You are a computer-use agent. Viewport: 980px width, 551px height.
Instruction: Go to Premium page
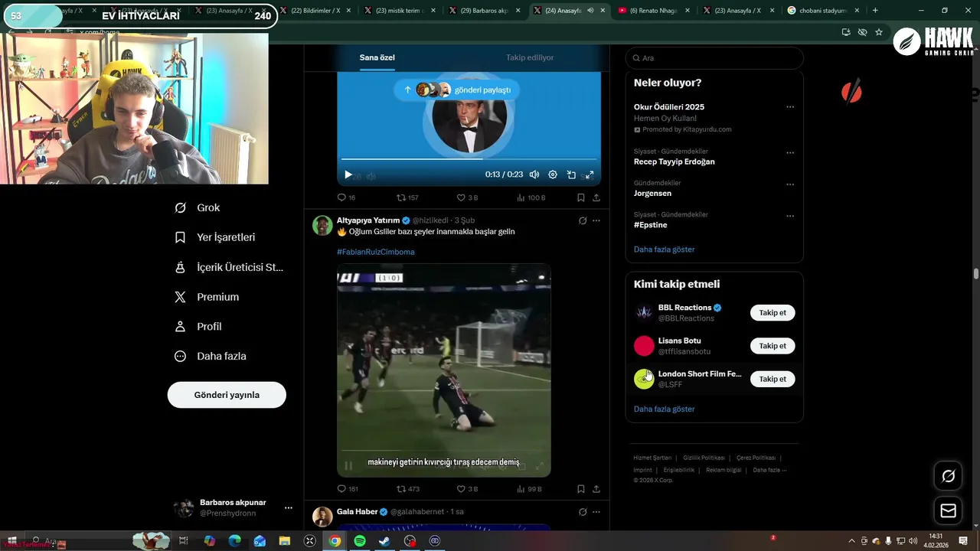point(207,297)
